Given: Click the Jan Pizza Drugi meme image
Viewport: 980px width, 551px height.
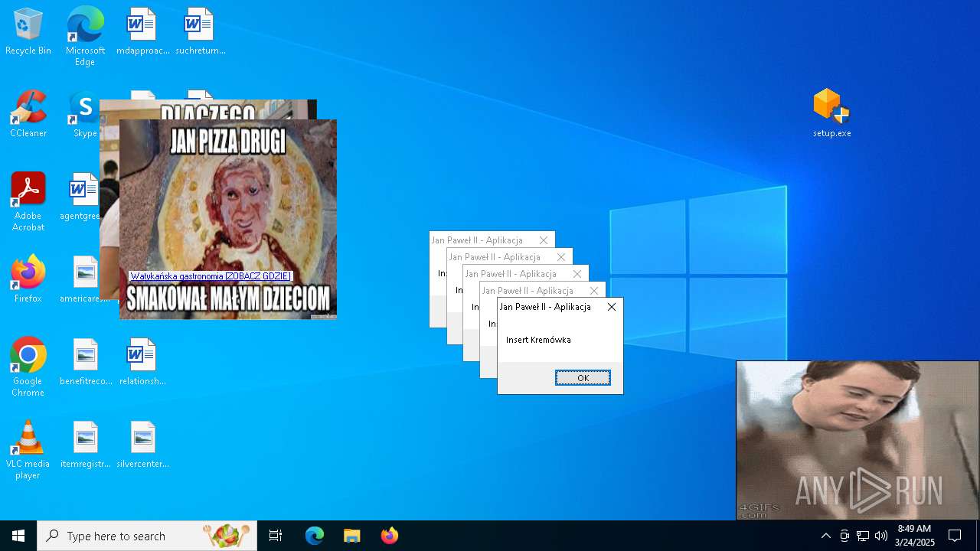Looking at the screenshot, I should pyautogui.click(x=228, y=219).
